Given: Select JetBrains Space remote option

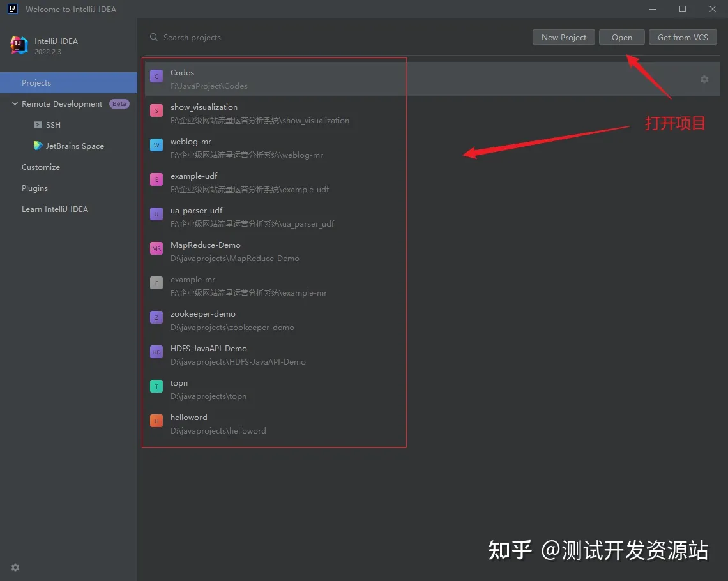Looking at the screenshot, I should tap(75, 146).
